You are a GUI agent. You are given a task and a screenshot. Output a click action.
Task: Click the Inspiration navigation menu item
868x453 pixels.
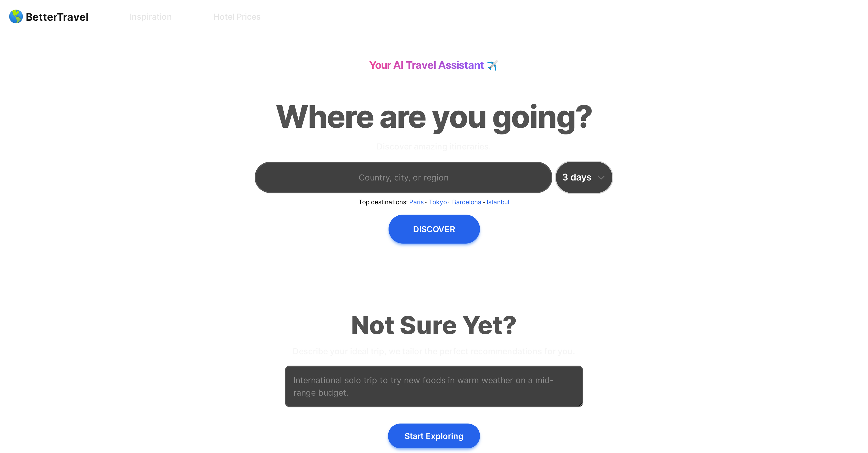pos(150,17)
